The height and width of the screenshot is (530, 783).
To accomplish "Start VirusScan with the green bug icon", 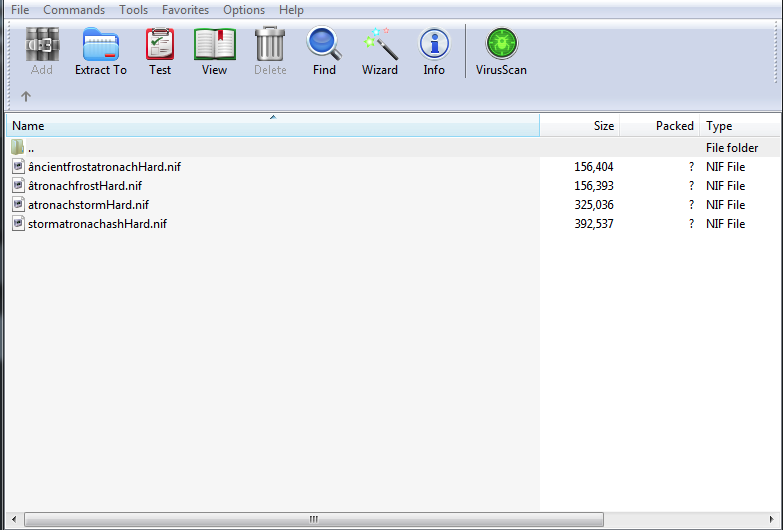I will 502,43.
